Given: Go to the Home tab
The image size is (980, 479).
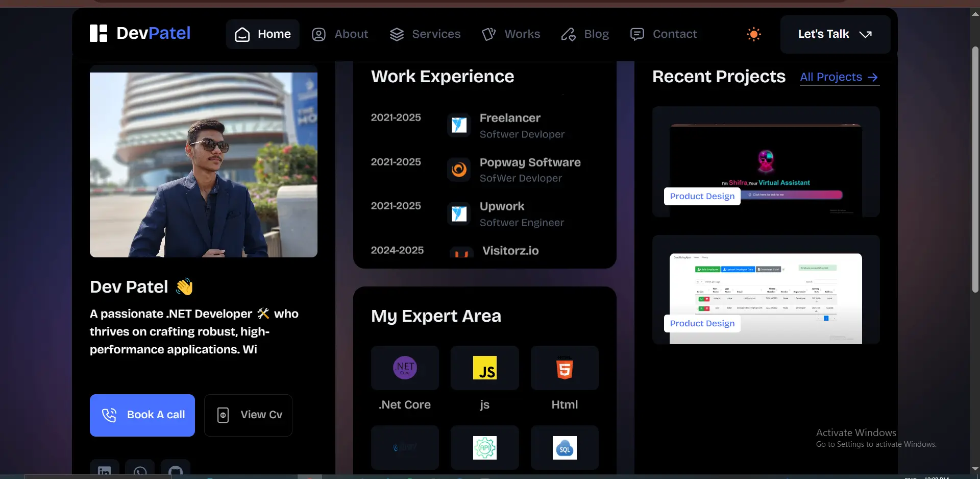Looking at the screenshot, I should tap(262, 34).
